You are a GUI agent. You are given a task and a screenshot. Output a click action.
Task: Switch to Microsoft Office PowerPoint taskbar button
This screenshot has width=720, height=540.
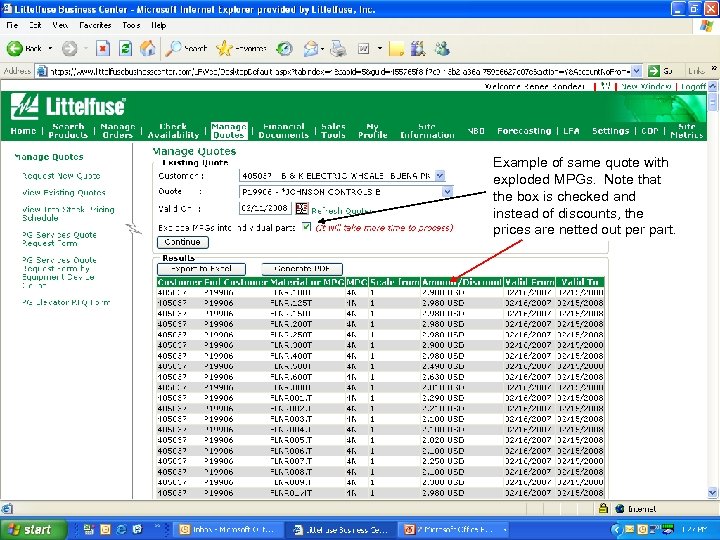(x=454, y=529)
